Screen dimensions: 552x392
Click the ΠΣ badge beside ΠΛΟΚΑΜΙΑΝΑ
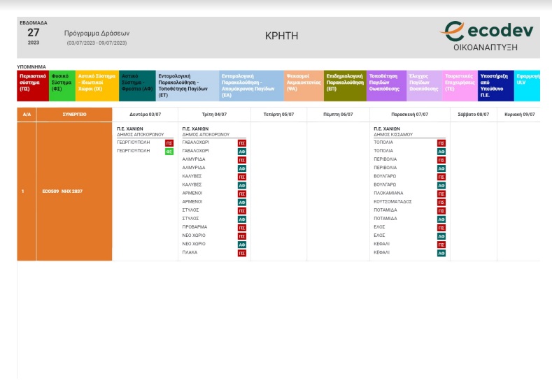click(441, 194)
